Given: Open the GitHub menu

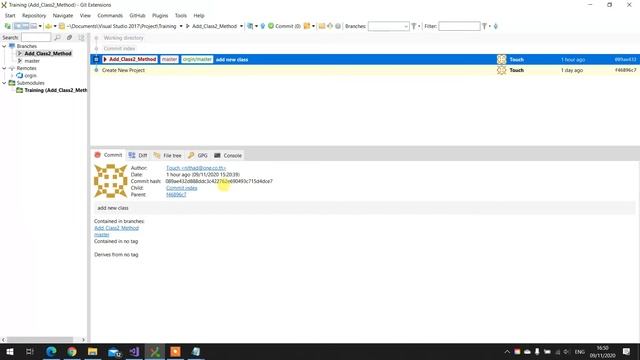Looking at the screenshot, I should (x=137, y=16).
